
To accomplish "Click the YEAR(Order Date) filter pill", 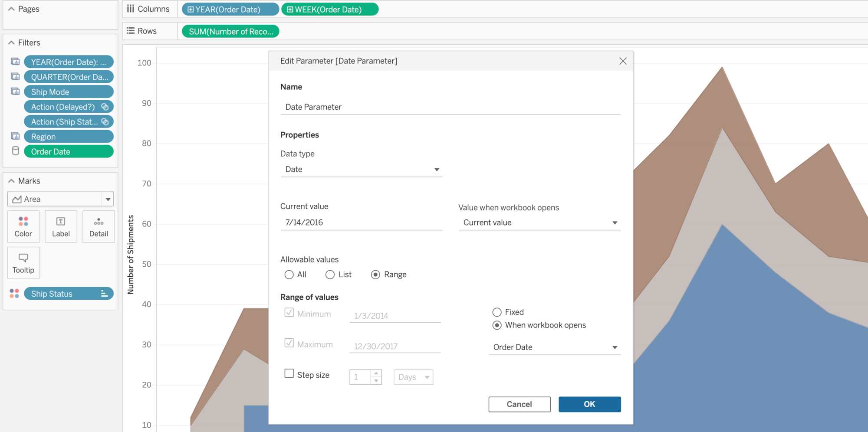I will [69, 62].
